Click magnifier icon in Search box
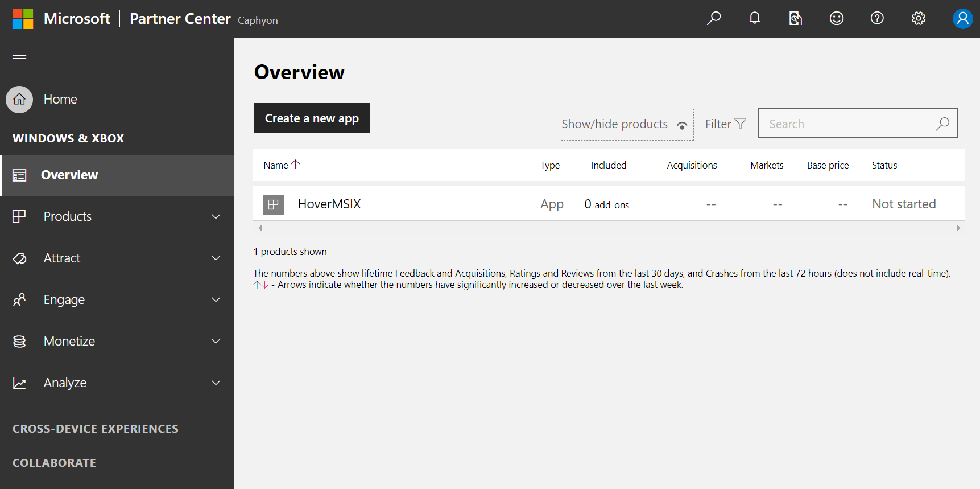 pos(942,124)
